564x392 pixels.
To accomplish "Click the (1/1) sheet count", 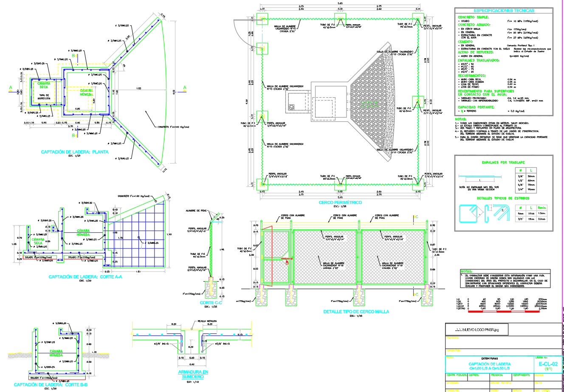I will click(x=548, y=369).
